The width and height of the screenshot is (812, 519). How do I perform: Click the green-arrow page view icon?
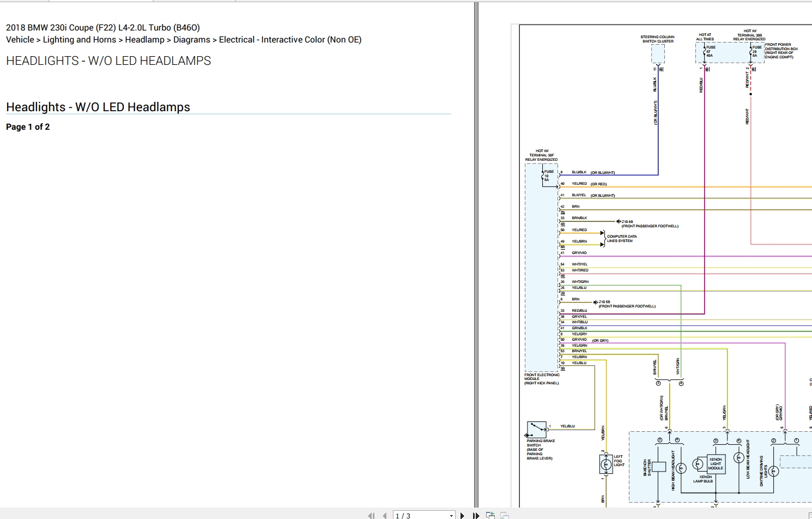(490, 515)
